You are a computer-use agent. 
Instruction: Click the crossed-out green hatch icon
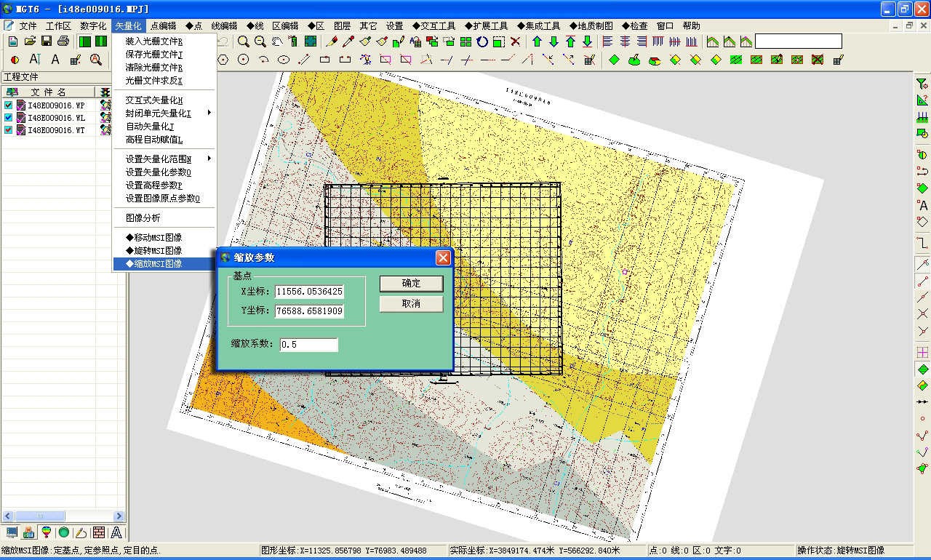(818, 60)
